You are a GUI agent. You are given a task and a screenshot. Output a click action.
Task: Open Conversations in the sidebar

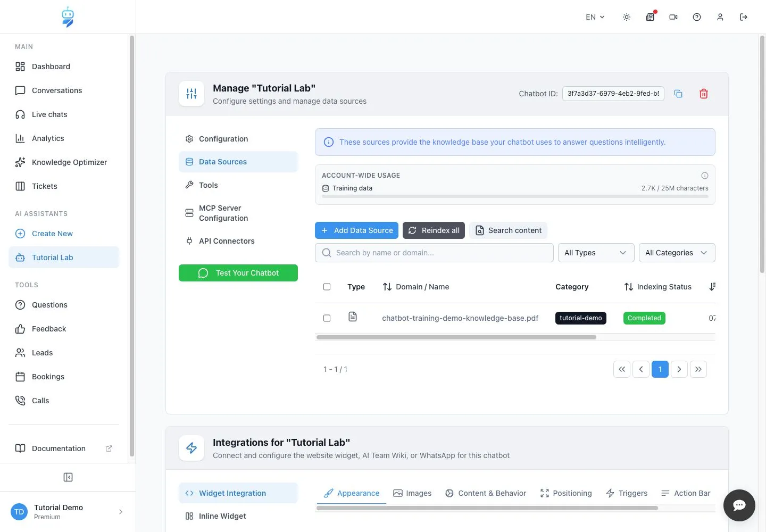coord(64,90)
